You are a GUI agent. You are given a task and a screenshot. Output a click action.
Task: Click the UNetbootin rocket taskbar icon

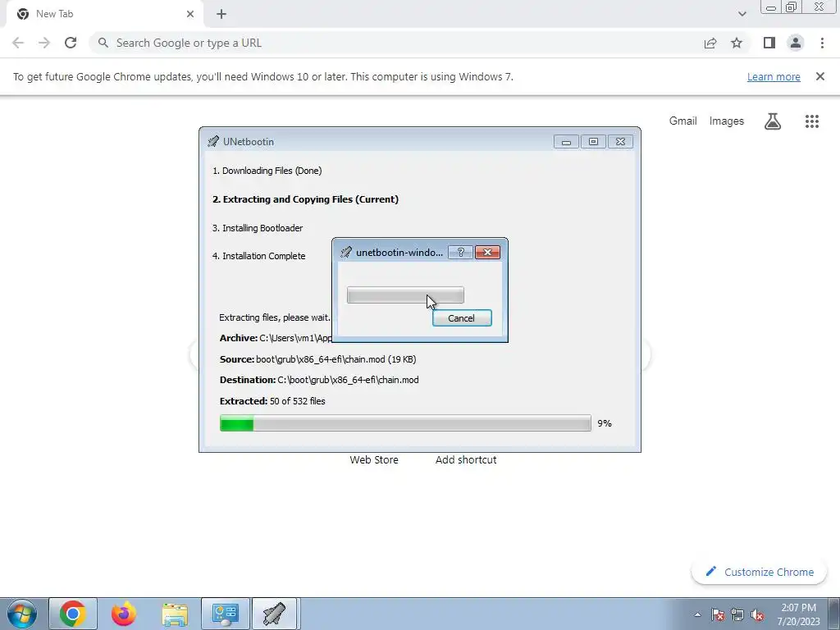pyautogui.click(x=274, y=614)
